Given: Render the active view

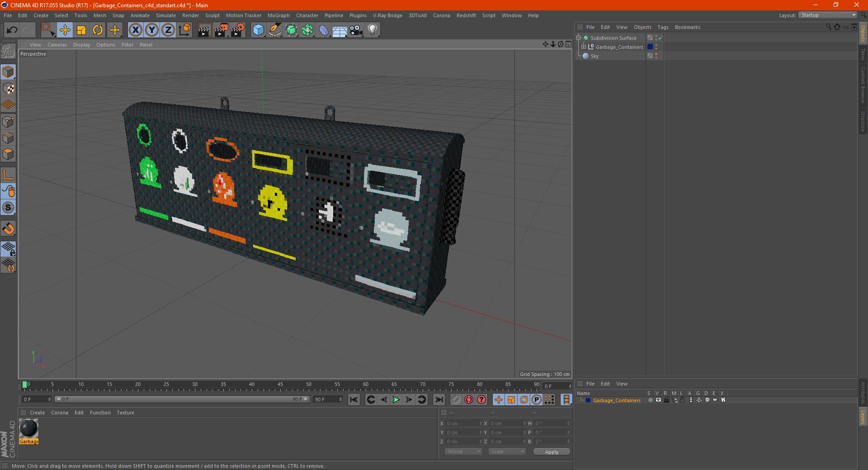Looking at the screenshot, I should click(204, 30).
